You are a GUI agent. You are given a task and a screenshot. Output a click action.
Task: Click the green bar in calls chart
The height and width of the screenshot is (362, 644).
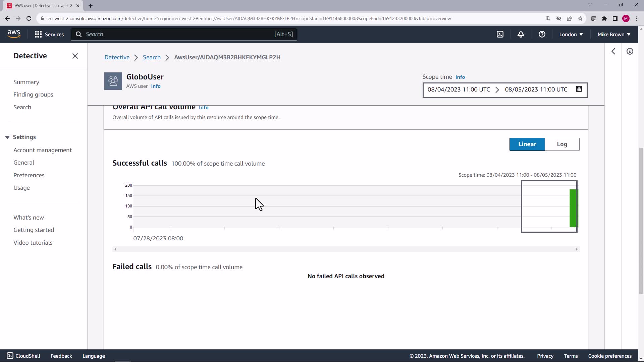coord(574,208)
